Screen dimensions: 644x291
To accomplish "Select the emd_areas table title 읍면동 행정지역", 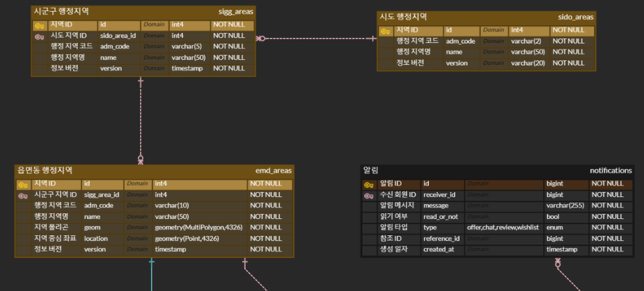I will 45,170.
